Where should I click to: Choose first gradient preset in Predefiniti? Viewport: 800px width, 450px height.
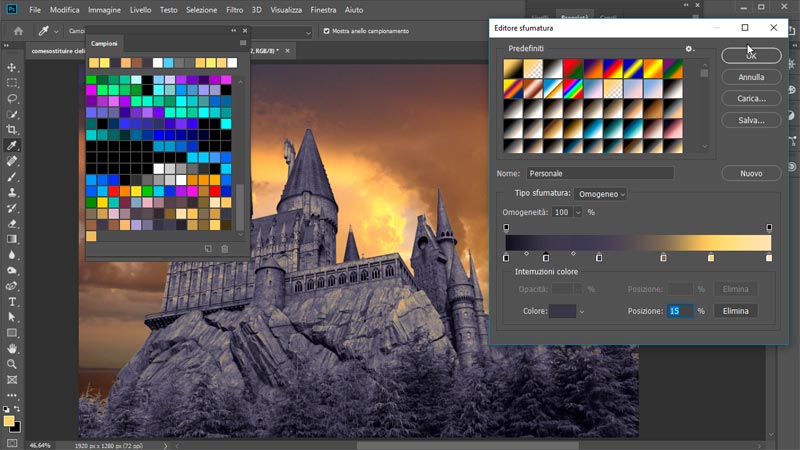513,69
